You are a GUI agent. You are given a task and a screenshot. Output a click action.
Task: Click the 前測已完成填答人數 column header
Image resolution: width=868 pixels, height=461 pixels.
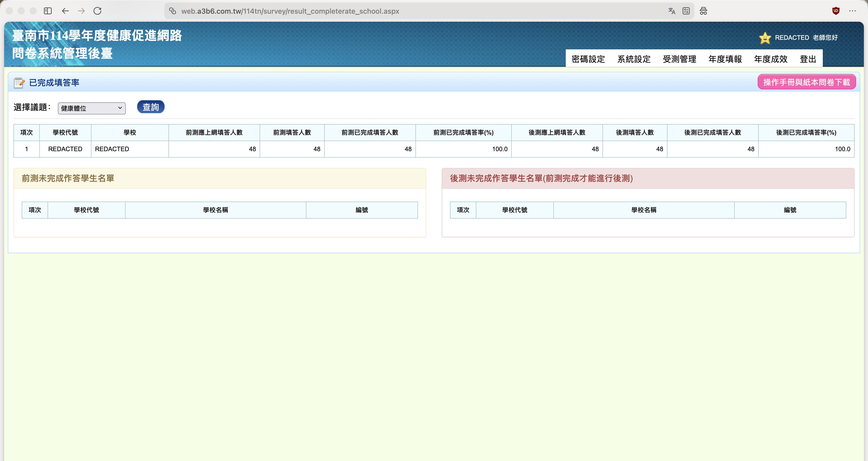pyautogui.click(x=370, y=133)
